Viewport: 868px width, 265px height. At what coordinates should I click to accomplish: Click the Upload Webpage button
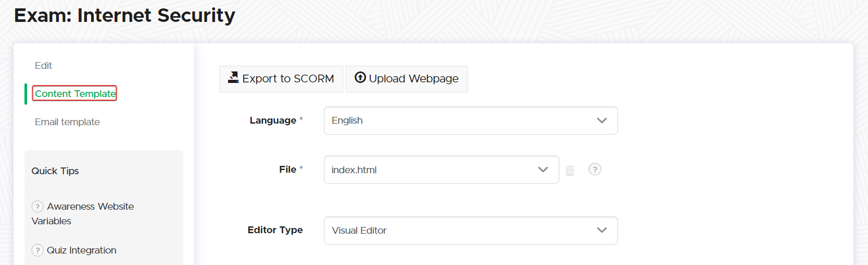tap(406, 79)
